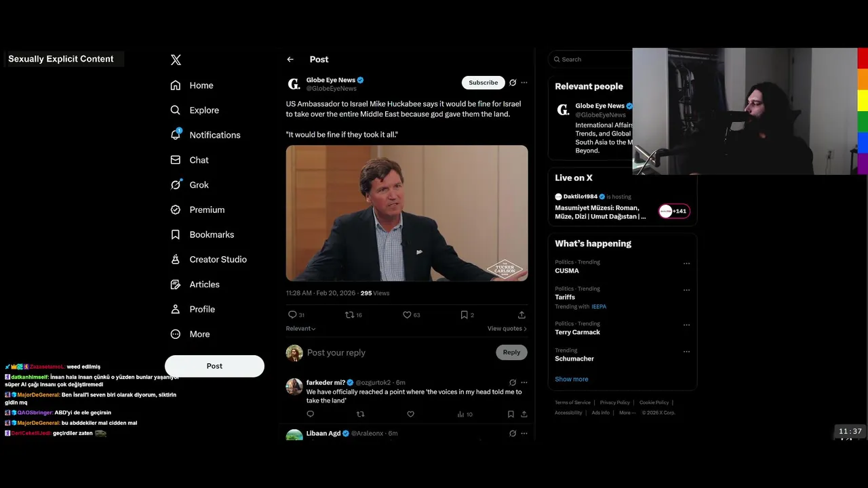Click the 295 Views count
The height and width of the screenshot is (488, 868).
[x=375, y=293]
